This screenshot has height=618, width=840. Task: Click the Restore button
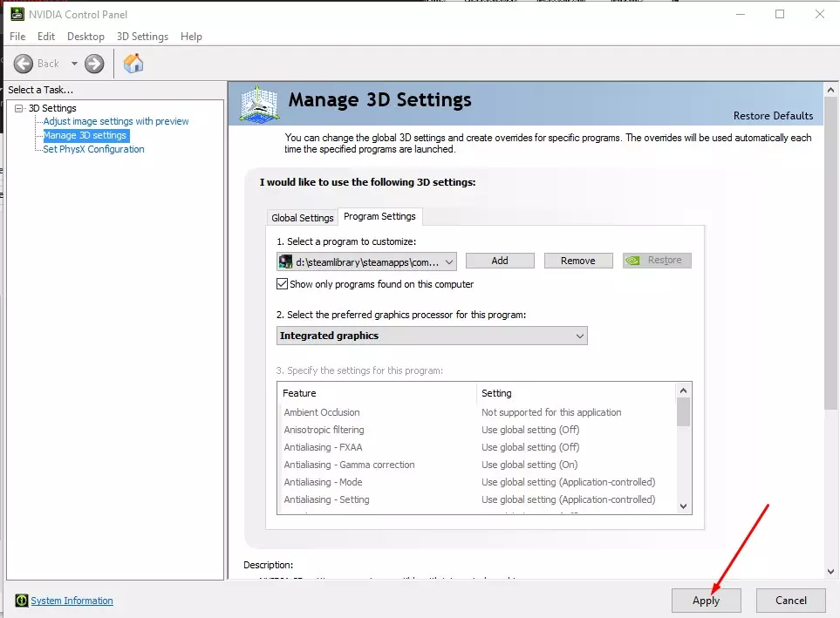(x=657, y=261)
